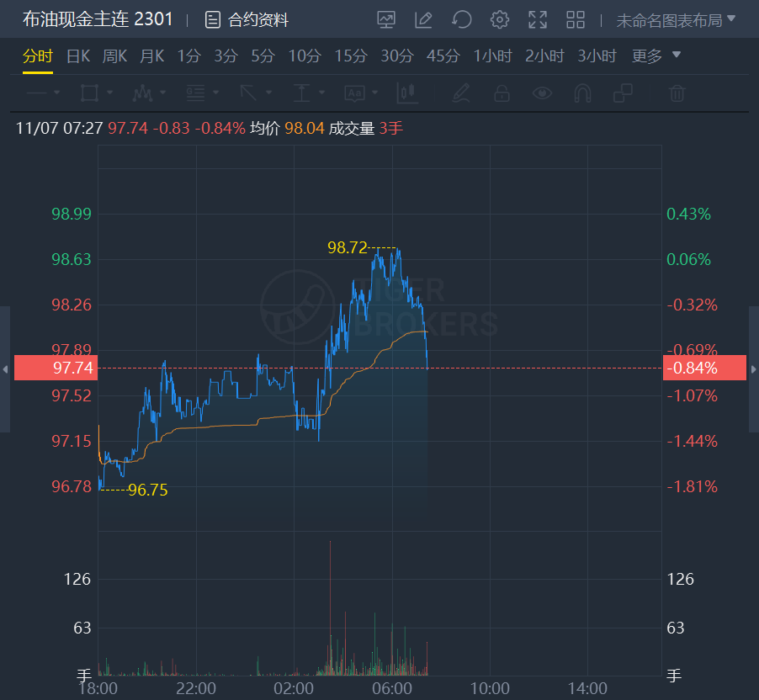Screen dimensions: 759x700
Task: Click the trash delete drawings icon
Action: 677,93
